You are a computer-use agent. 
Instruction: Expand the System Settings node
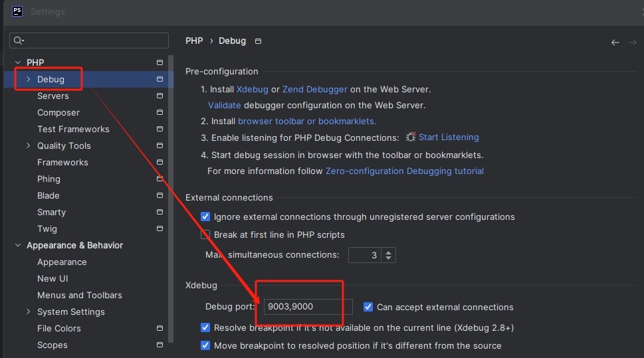click(28, 312)
